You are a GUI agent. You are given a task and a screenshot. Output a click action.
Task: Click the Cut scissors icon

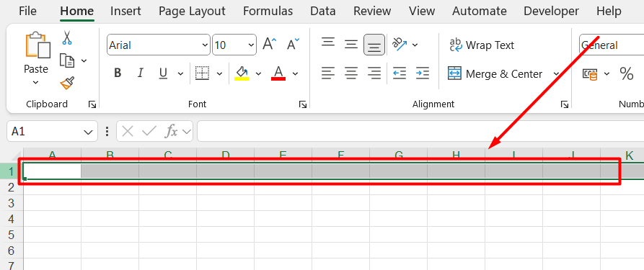pyautogui.click(x=67, y=37)
